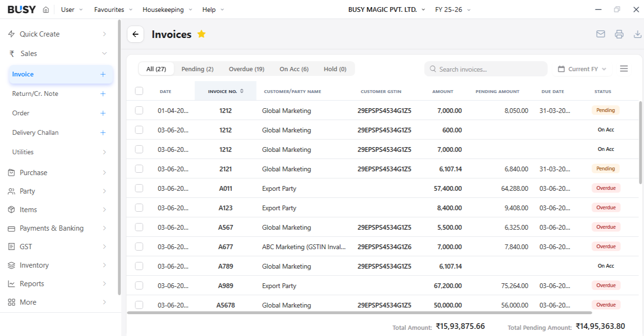Switch to the Hold (0) tab

click(335, 69)
